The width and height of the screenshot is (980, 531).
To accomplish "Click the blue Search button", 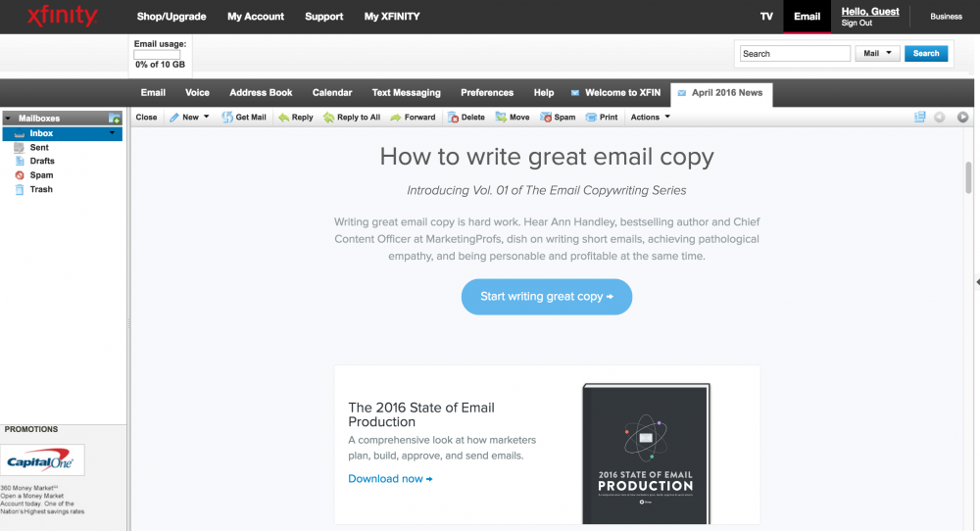I will coord(926,54).
